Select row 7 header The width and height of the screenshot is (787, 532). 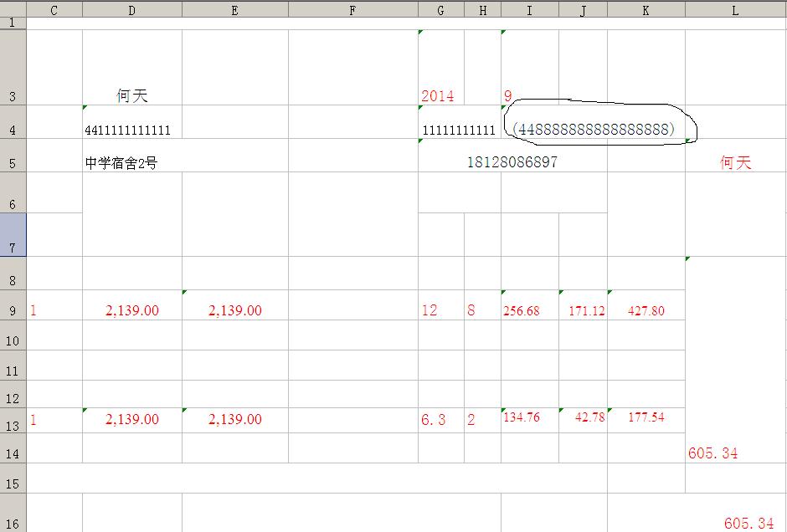point(13,235)
